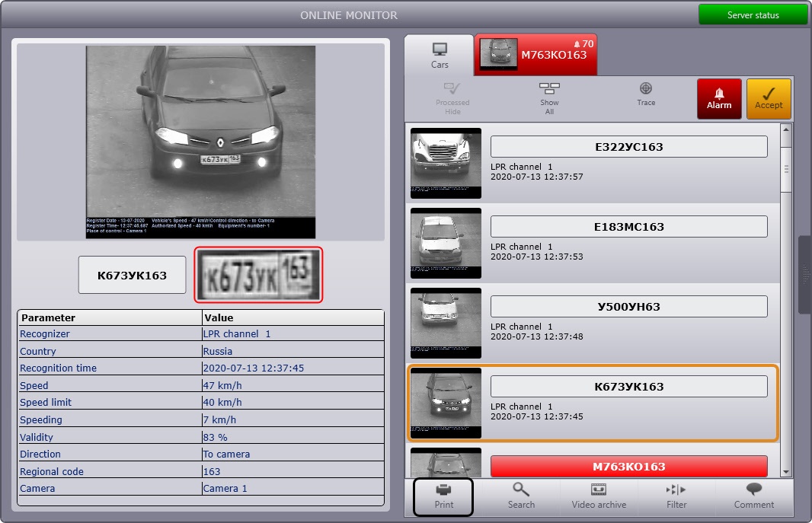The width and height of the screenshot is (812, 523).
Task: Click the cropped license plate image
Action: coord(258,274)
